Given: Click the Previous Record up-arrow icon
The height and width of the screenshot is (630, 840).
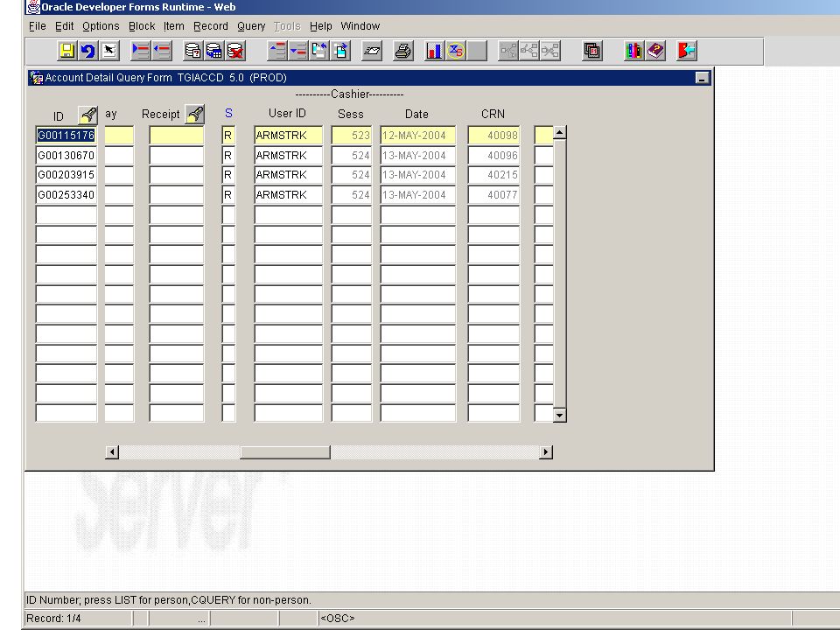Looking at the screenshot, I should (x=277, y=51).
